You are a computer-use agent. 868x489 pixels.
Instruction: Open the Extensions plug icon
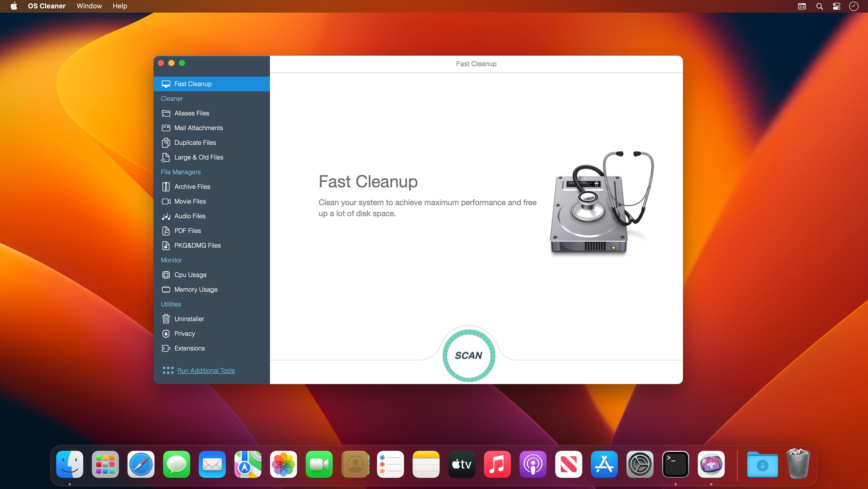pos(166,348)
